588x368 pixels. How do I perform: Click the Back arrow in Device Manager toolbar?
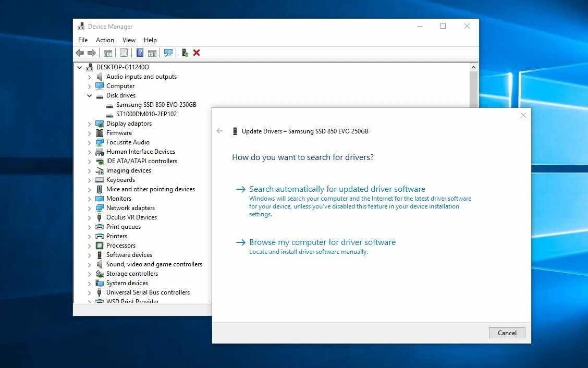coord(80,53)
